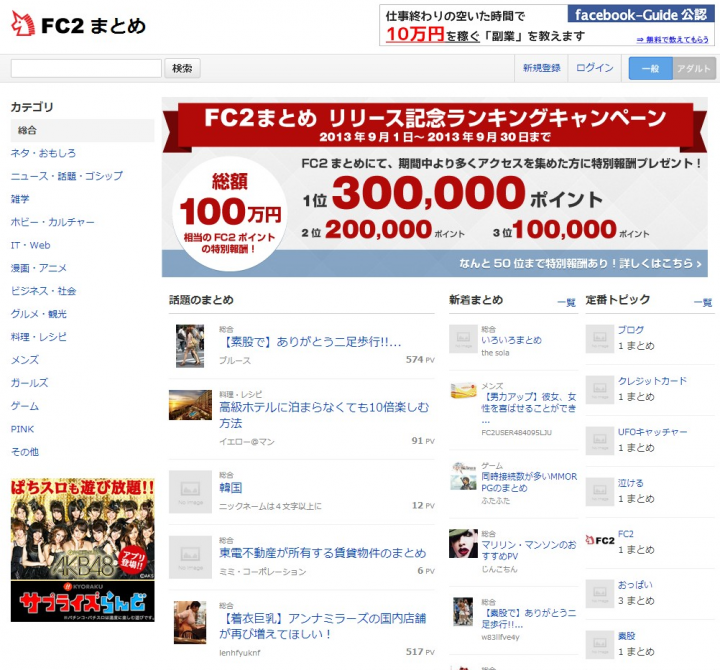Image resolution: width=720 pixels, height=670 pixels.
Task: Open the クレジットカード topic
Action: (652, 381)
